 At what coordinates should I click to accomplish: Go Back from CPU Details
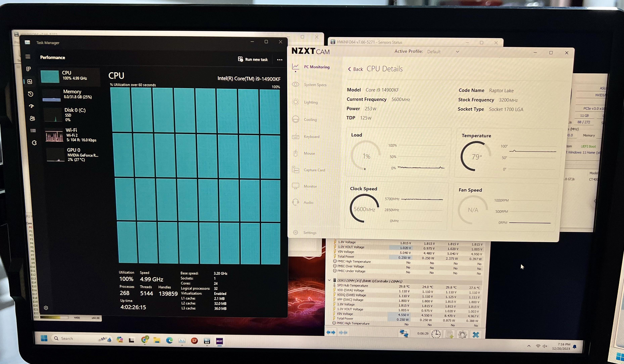(x=355, y=69)
